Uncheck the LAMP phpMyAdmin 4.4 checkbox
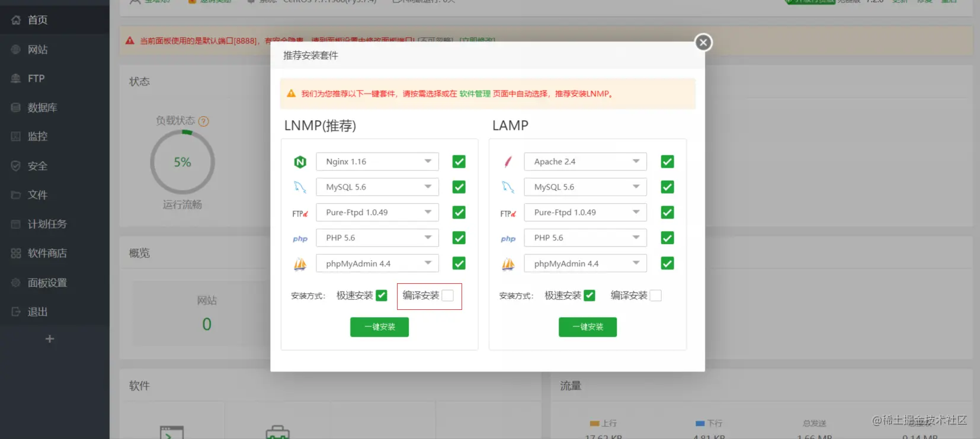This screenshot has width=980, height=439. coord(667,264)
